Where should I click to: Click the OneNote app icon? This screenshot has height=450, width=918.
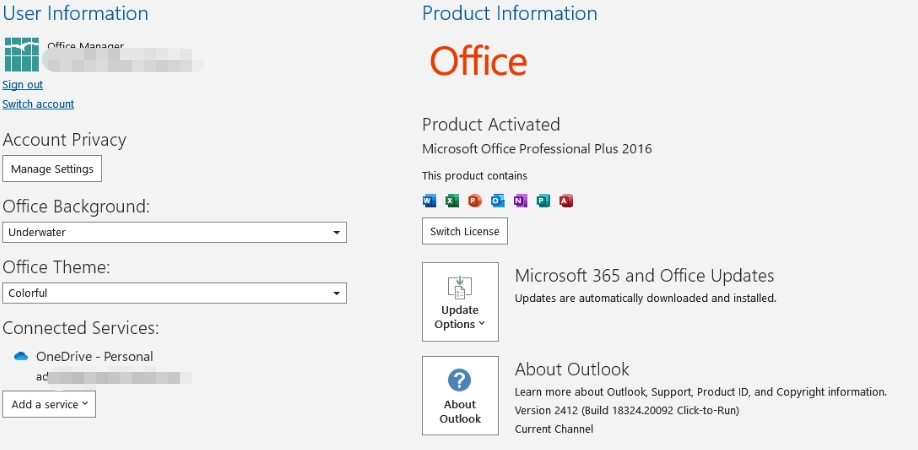pyautogui.click(x=520, y=201)
